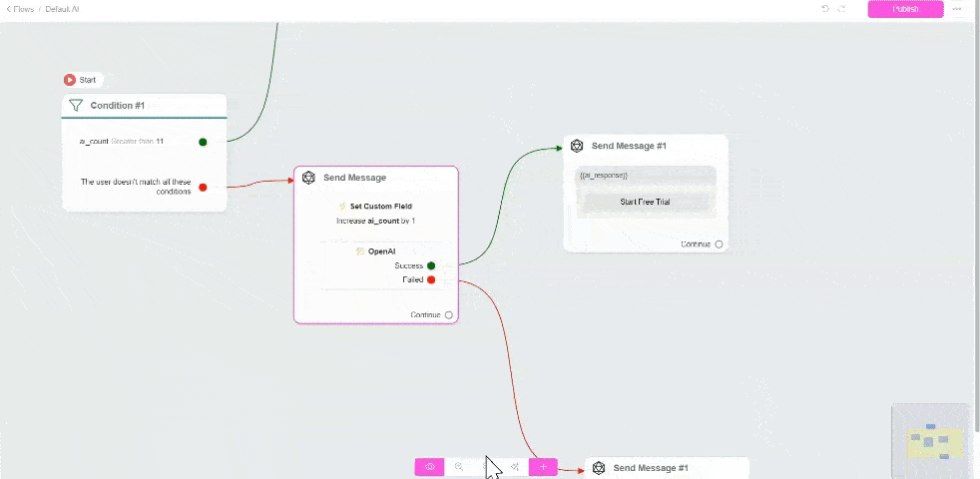Click the red Start play icon
This screenshot has width=980, height=479.
[70, 80]
